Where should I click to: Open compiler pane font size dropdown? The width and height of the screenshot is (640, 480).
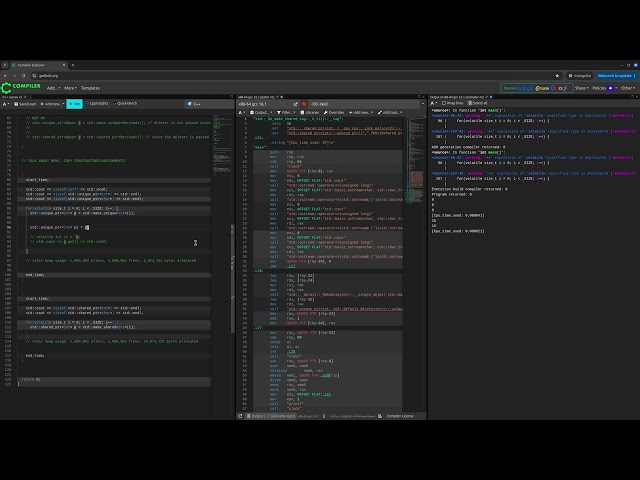[242, 112]
